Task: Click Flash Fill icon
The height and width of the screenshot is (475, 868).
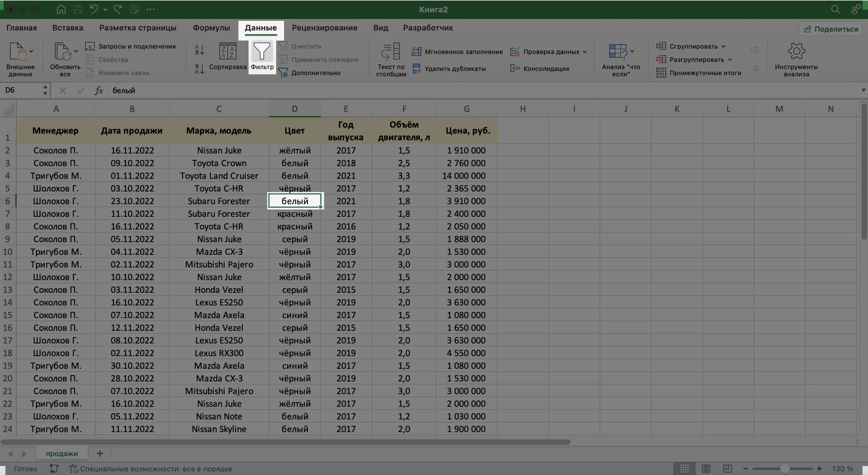Action: [x=417, y=52]
